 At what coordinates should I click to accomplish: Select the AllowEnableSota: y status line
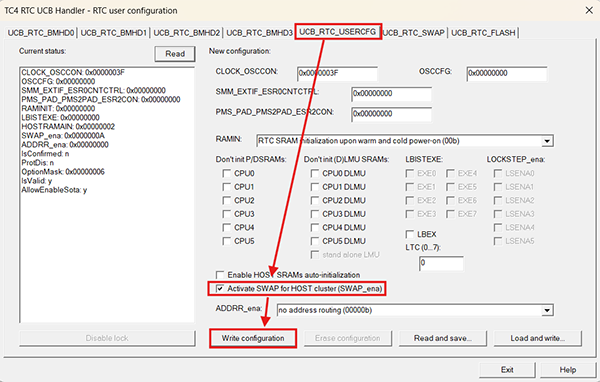click(x=54, y=190)
